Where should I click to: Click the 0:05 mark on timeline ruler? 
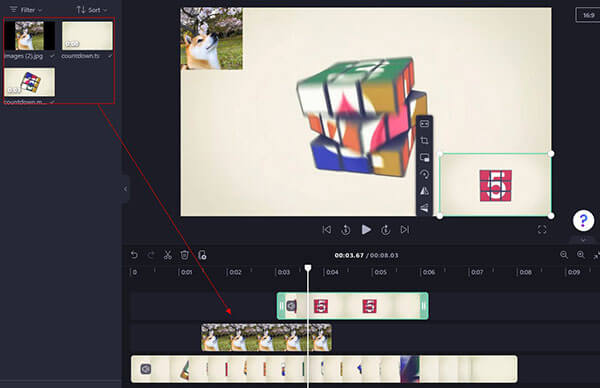point(380,272)
